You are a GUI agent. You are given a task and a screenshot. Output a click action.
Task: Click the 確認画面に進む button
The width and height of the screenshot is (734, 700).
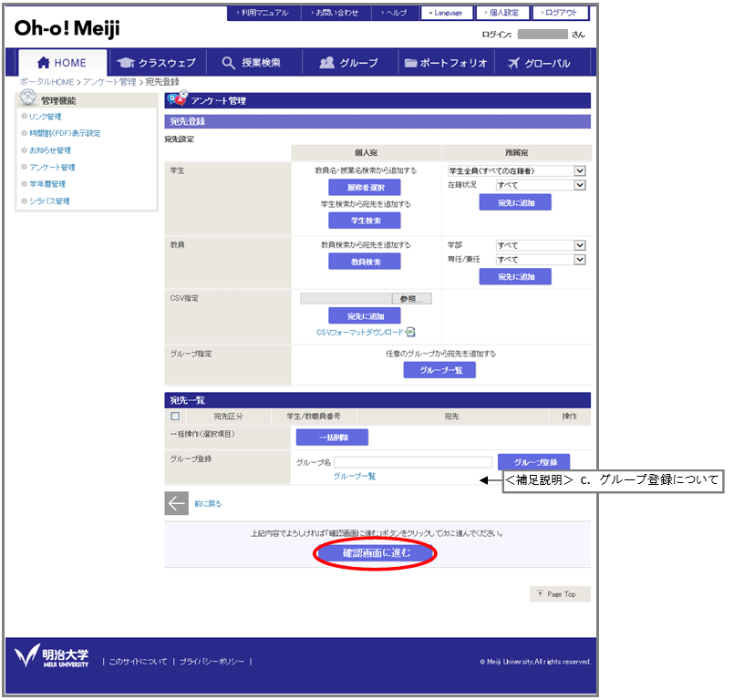pyautogui.click(x=376, y=553)
